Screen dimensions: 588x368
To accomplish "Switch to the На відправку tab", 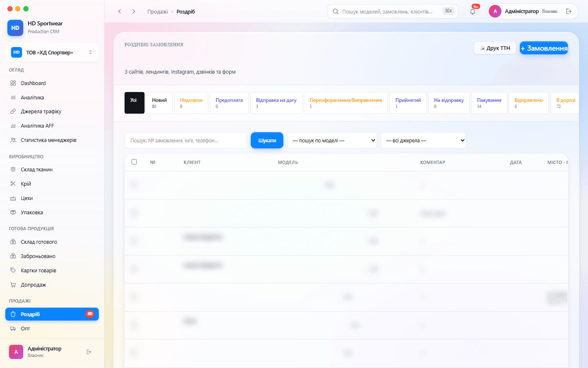I will 449,103.
